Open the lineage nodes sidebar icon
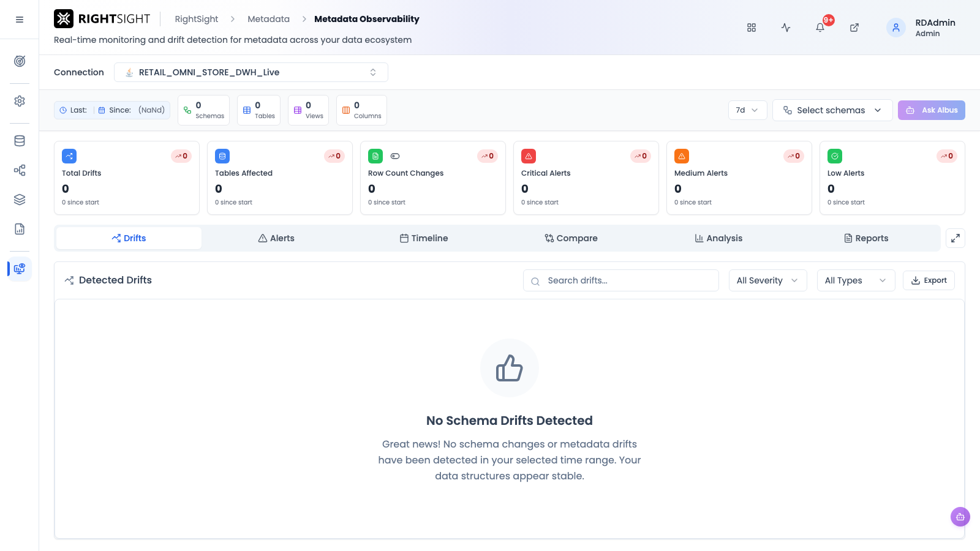Image resolution: width=980 pixels, height=551 pixels. pos(20,170)
